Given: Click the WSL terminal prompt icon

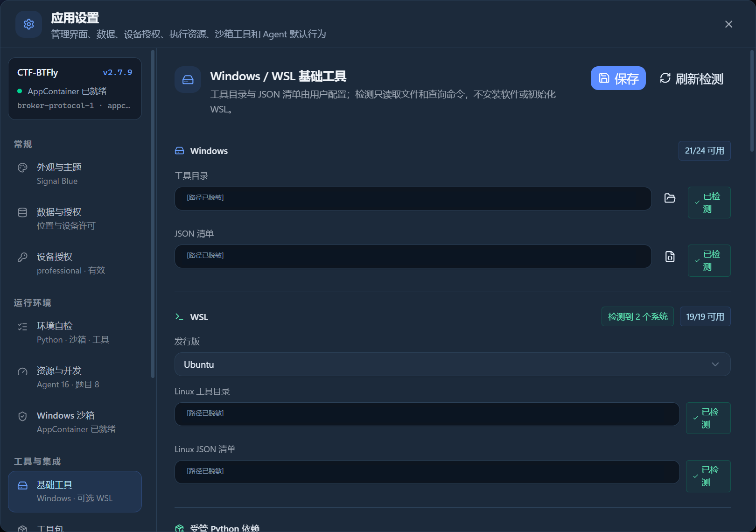Looking at the screenshot, I should pos(179,317).
